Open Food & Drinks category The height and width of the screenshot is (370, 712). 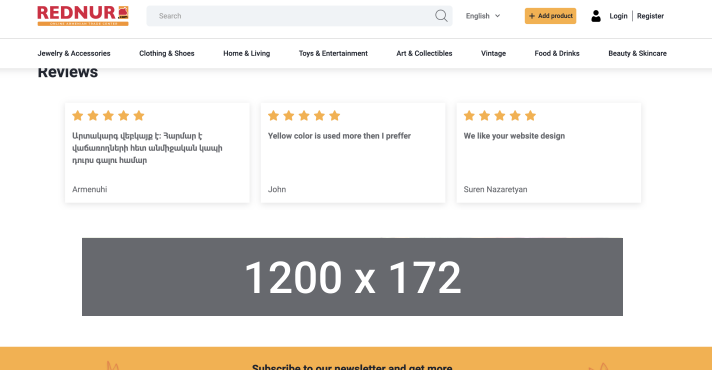coord(557,53)
